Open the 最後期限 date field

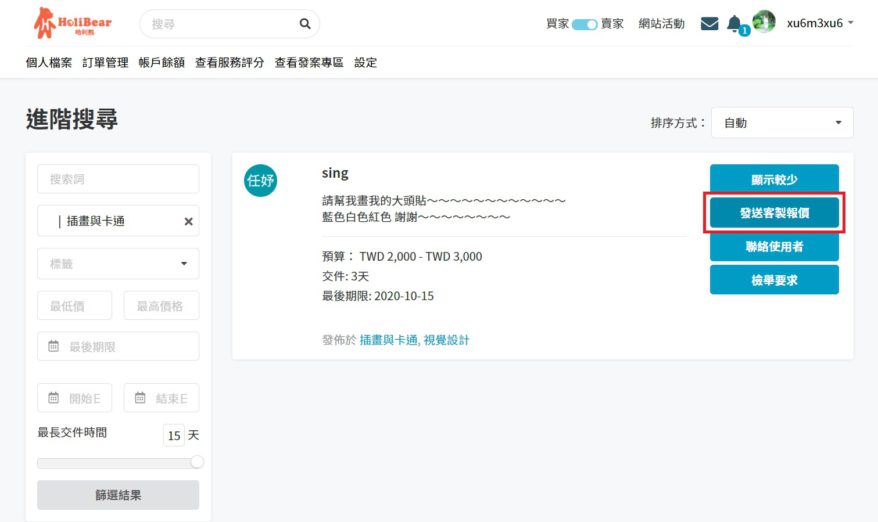(118, 347)
